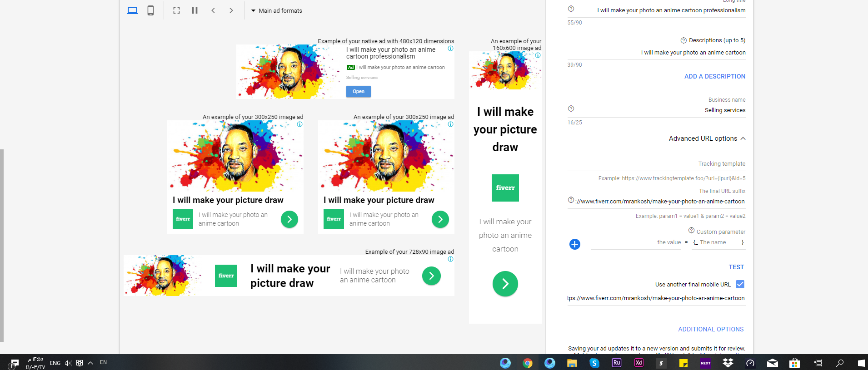Switch to desktop preview icon

(x=132, y=10)
